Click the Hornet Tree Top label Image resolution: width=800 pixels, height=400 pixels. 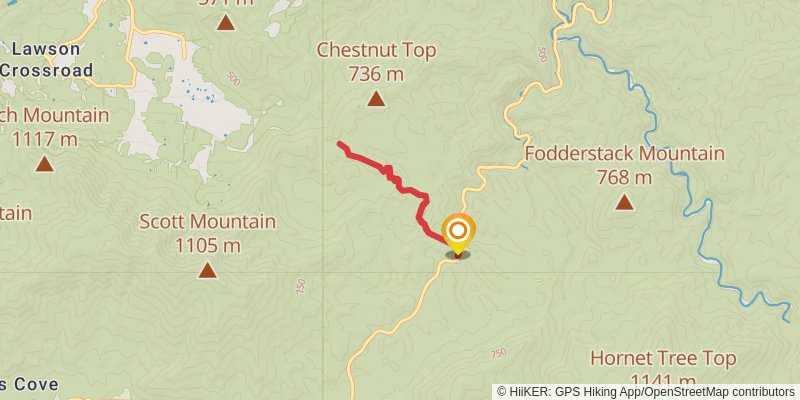coord(663,359)
